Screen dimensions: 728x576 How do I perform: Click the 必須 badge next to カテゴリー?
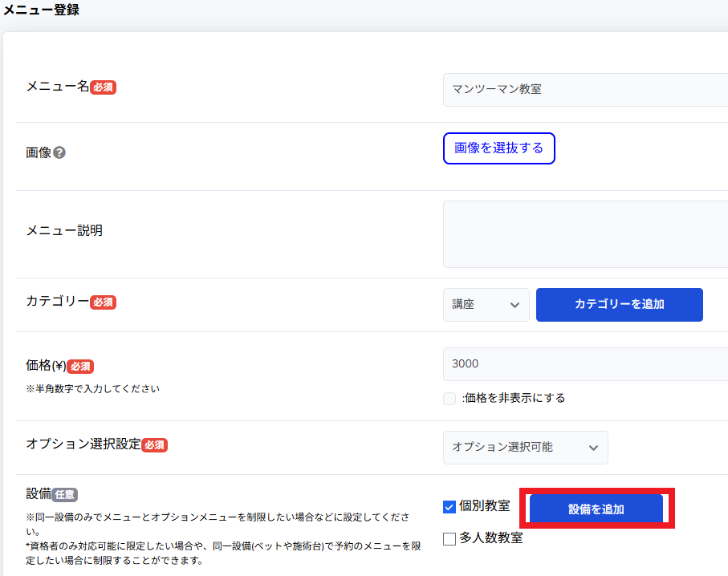pyautogui.click(x=103, y=302)
